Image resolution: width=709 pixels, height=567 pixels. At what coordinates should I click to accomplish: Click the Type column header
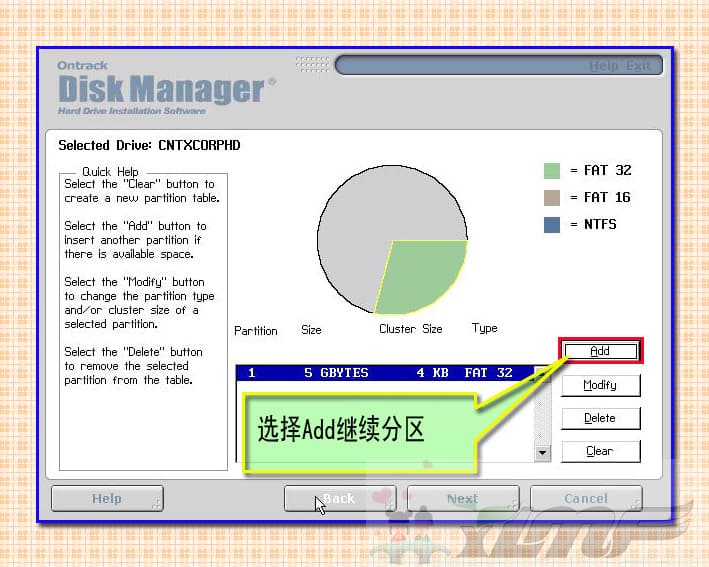[x=485, y=328]
